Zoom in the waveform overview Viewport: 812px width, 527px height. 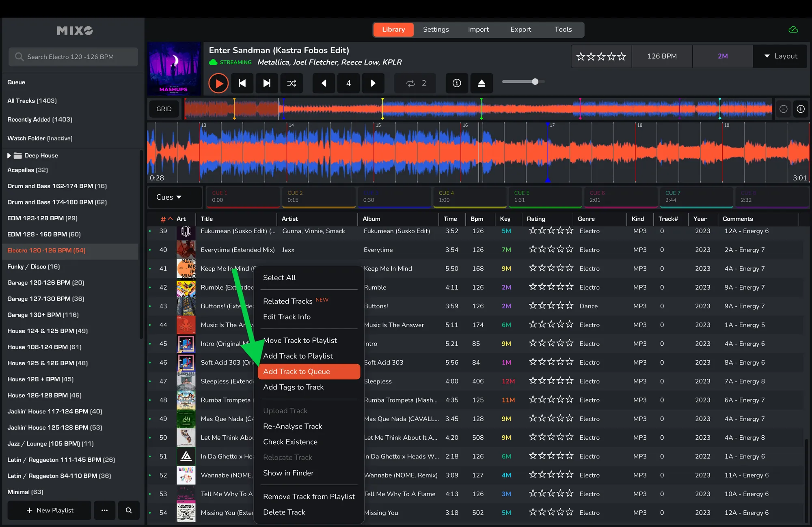tap(801, 109)
